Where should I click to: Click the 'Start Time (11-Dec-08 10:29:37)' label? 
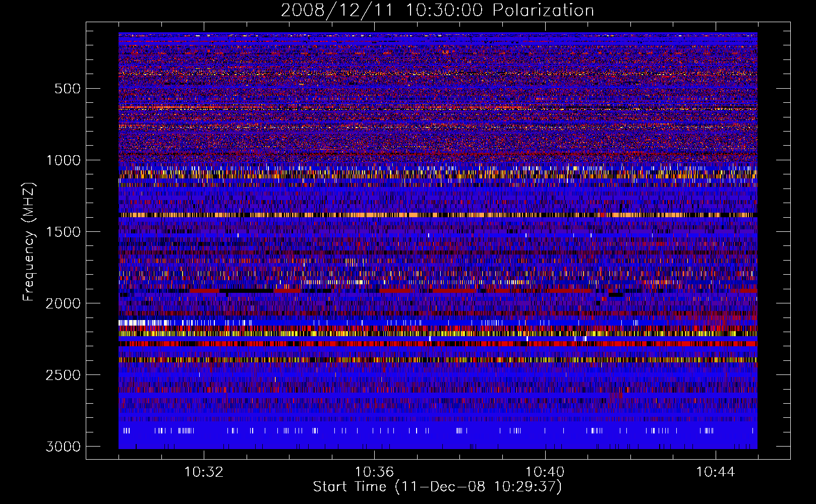coord(437,487)
